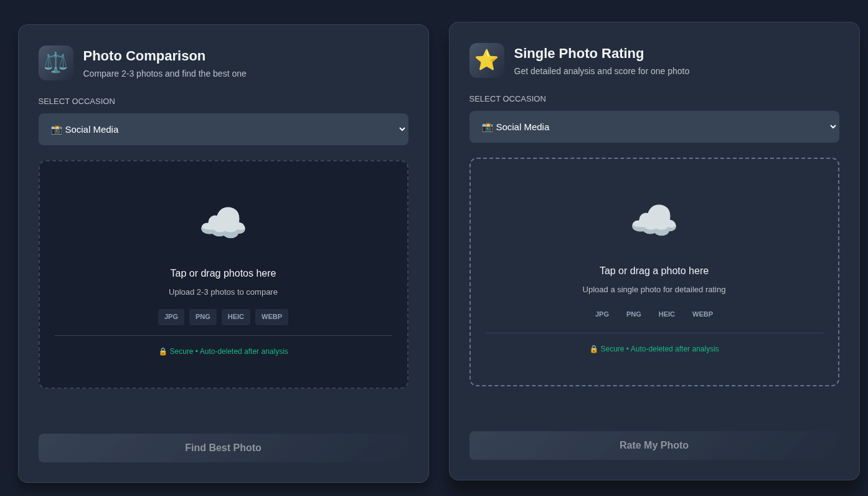Click the star icon for Single Photo Rating
This screenshot has height=496, width=868.
pos(486,60)
